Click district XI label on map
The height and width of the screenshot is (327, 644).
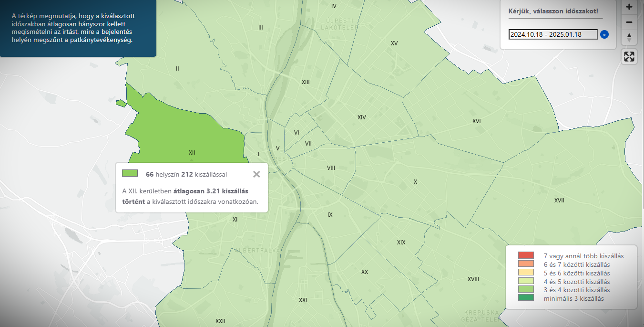[x=235, y=220]
